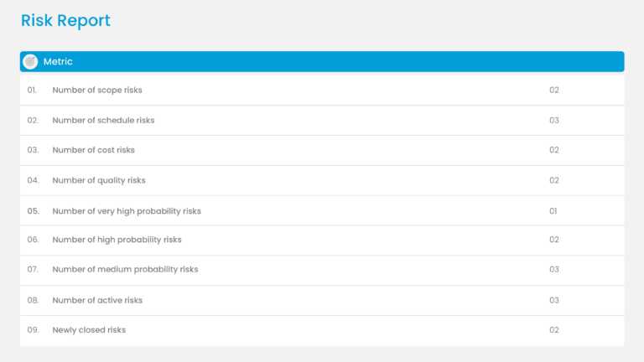Viewport: 644px width, 362px height.
Task: Select 'Number of medium probability risks' text
Action: pos(125,269)
